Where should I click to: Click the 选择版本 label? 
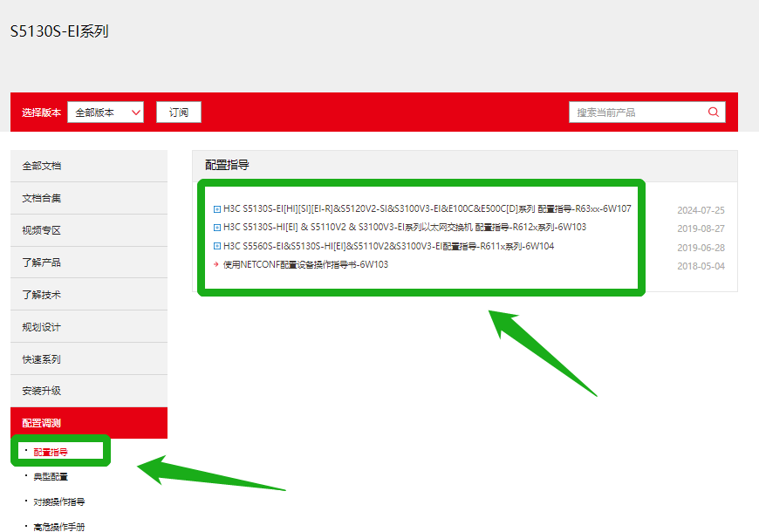click(x=41, y=113)
